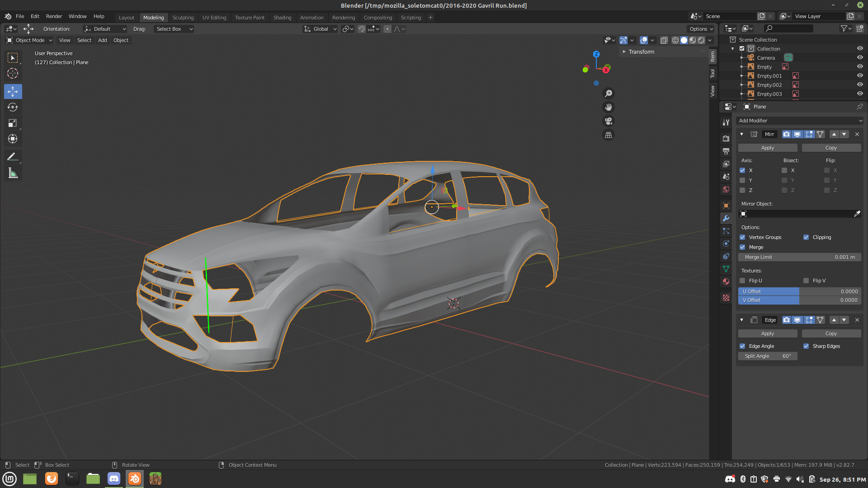Viewport: 868px width, 488px height.
Task: Expand the Transform panel
Action: coord(641,52)
